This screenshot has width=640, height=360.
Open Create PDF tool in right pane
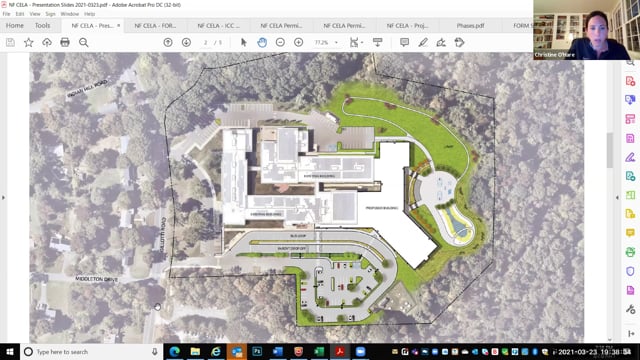[630, 81]
